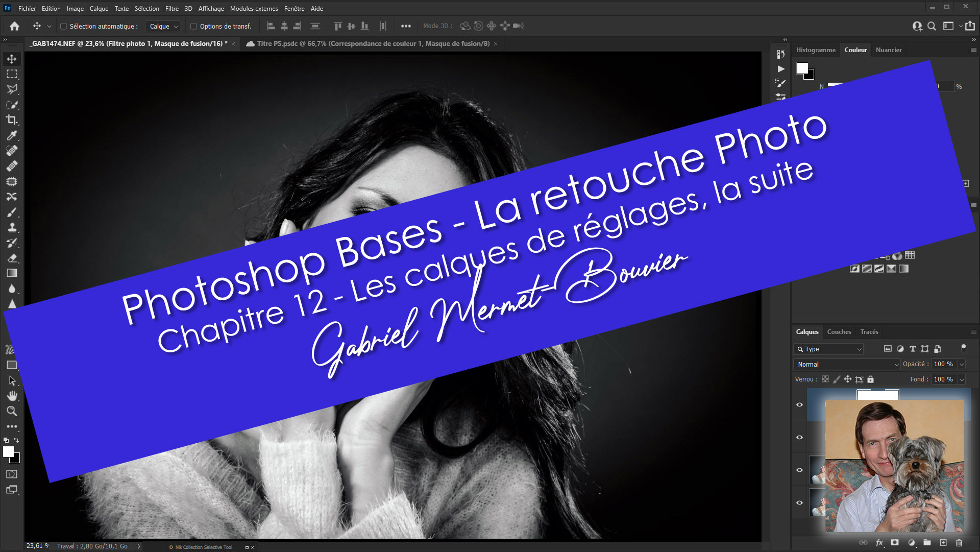Switch to the Couches tab
The width and height of the screenshot is (980, 552).
839,332
